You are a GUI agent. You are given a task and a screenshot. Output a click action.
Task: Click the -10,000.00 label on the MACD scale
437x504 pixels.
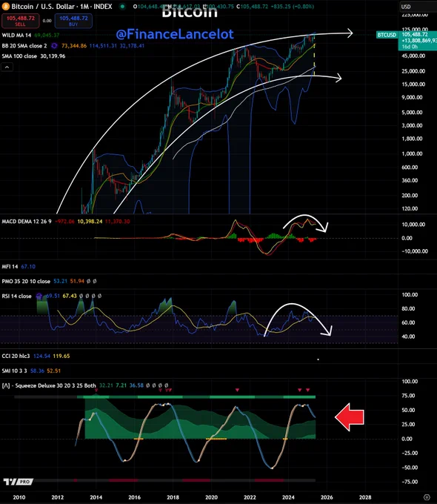point(415,251)
